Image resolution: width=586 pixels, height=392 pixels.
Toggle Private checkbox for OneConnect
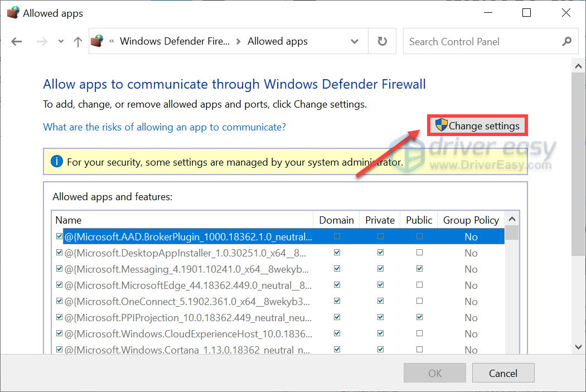(380, 301)
